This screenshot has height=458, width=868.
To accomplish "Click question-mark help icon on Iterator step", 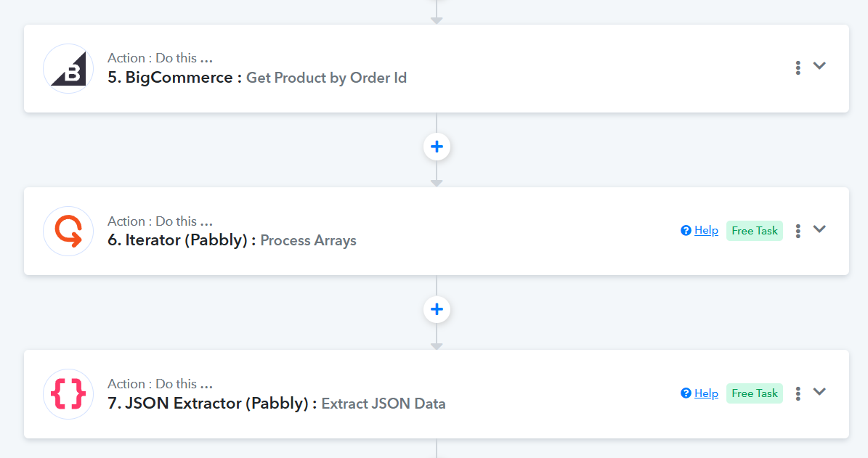I will (686, 231).
